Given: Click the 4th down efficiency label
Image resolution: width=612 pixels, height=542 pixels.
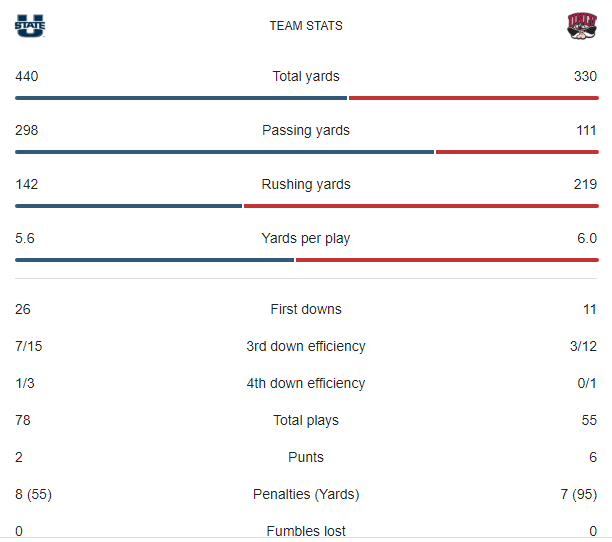Looking at the screenshot, I should pyautogui.click(x=306, y=384).
